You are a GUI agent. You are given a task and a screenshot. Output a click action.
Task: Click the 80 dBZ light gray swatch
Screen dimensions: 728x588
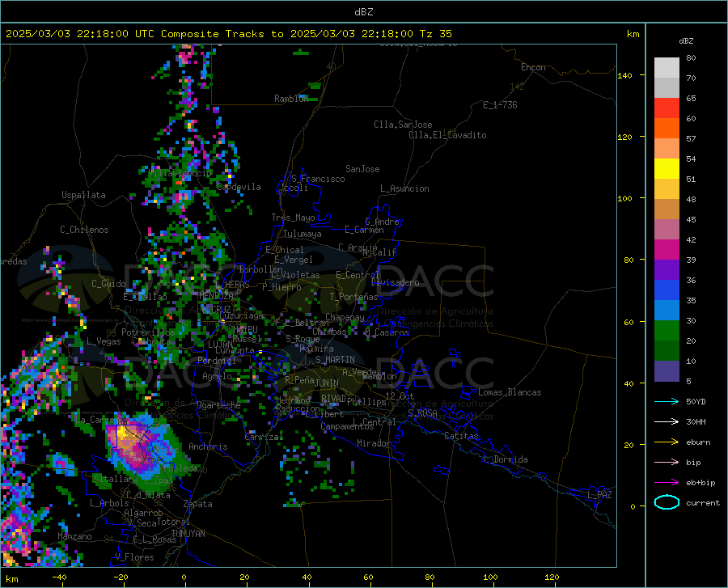(667, 67)
